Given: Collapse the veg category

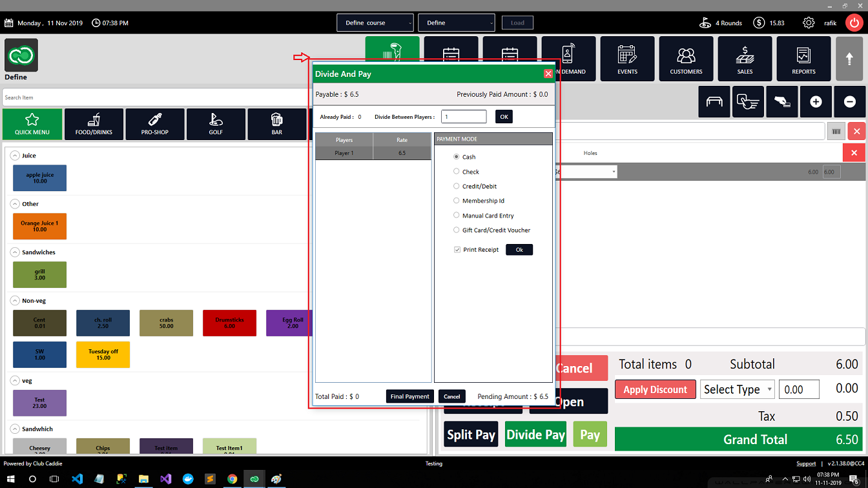Looking at the screenshot, I should (15, 381).
